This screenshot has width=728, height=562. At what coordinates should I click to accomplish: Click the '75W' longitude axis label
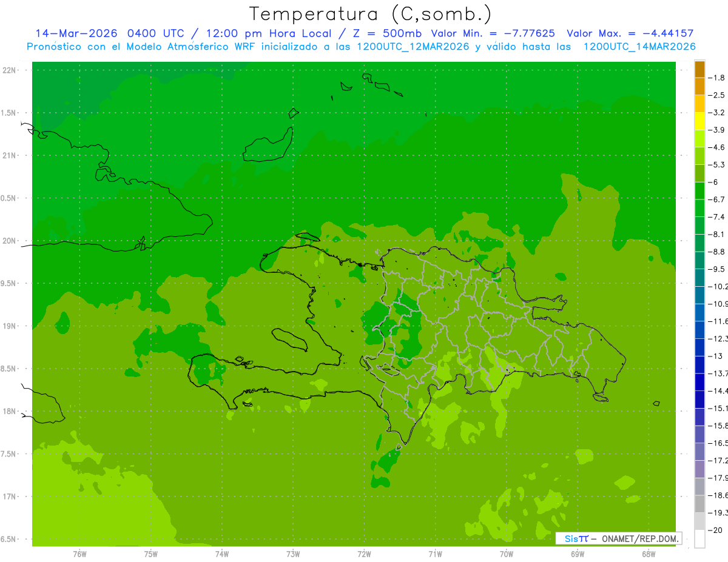pyautogui.click(x=151, y=554)
